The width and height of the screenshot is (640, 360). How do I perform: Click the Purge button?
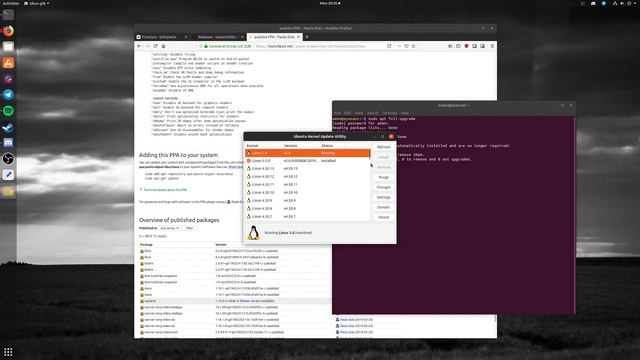click(x=384, y=177)
